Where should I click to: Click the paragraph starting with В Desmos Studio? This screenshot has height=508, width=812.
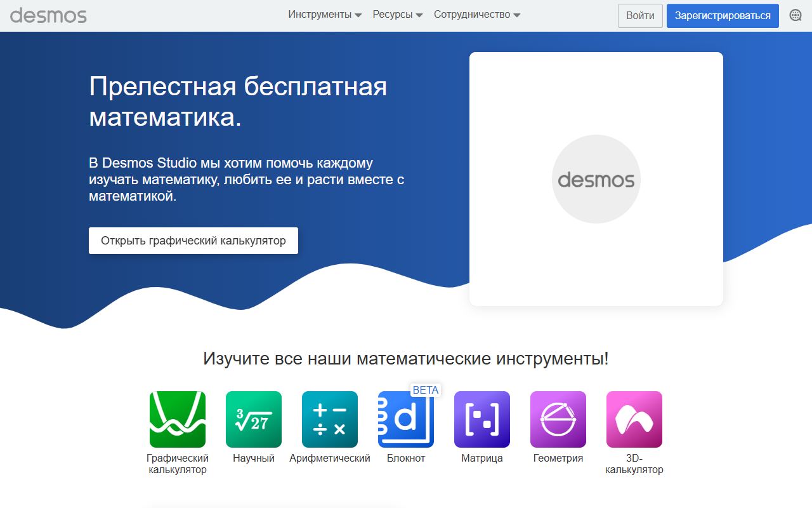pyautogui.click(x=247, y=180)
